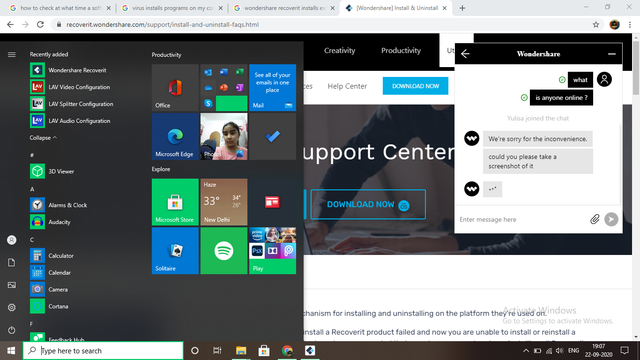Open Documents from Start menu sidebar
640x360 pixels.
pyautogui.click(x=11, y=262)
